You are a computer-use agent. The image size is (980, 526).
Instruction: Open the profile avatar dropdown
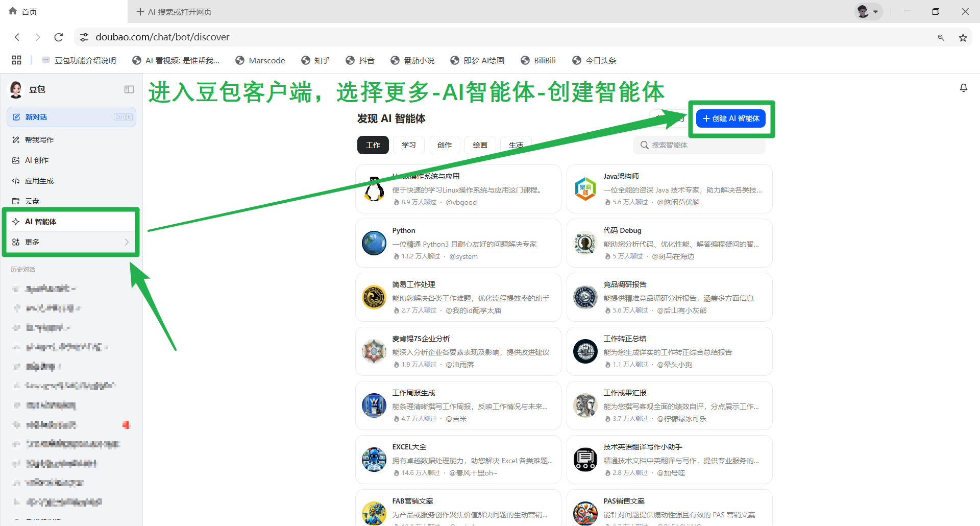pos(868,11)
